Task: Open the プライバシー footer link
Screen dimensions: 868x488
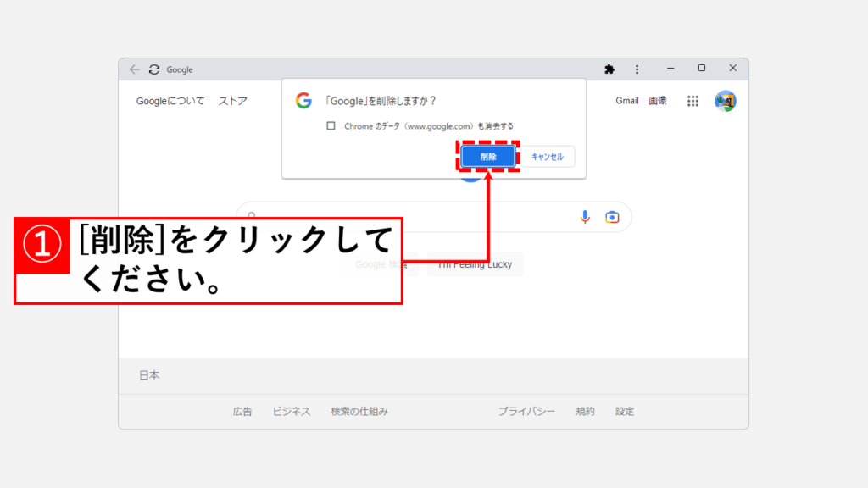Action: click(x=526, y=412)
